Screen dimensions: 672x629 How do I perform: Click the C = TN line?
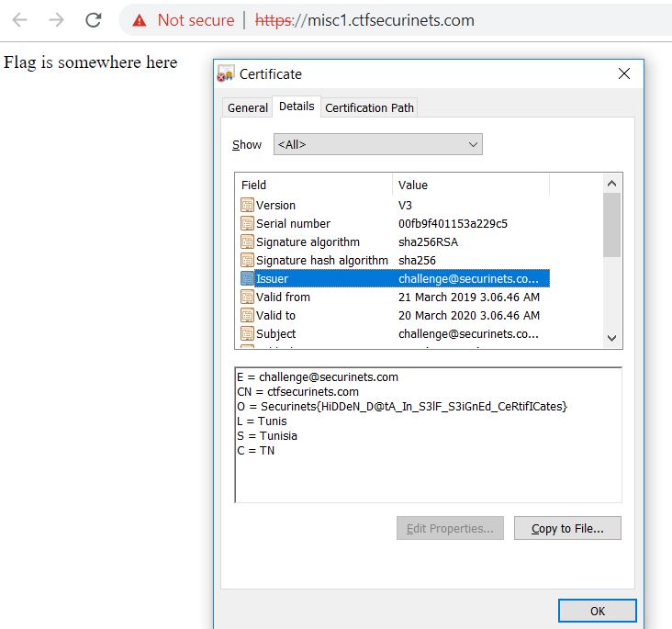(256, 450)
